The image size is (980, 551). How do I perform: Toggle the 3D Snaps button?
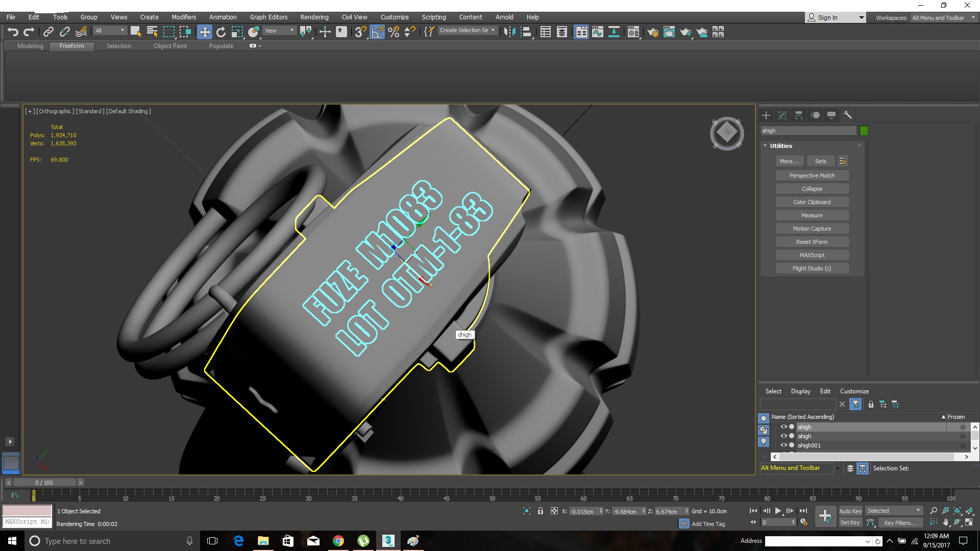360,32
